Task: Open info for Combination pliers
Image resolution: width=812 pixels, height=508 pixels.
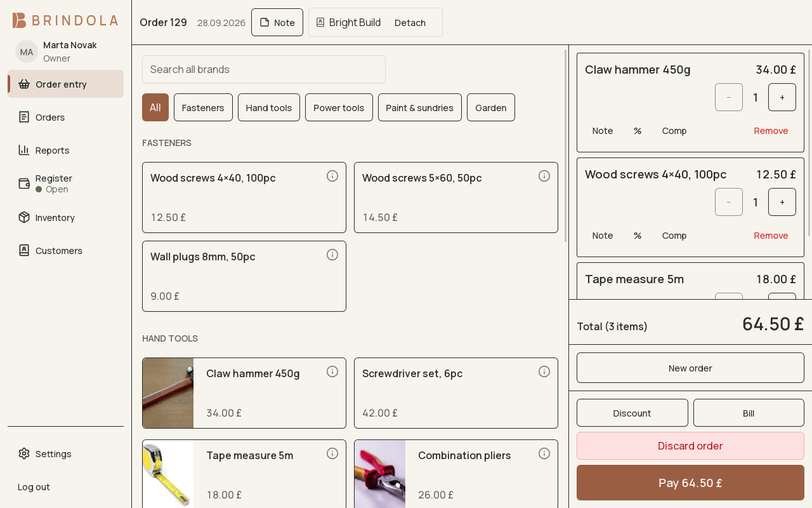Action: pos(544,453)
